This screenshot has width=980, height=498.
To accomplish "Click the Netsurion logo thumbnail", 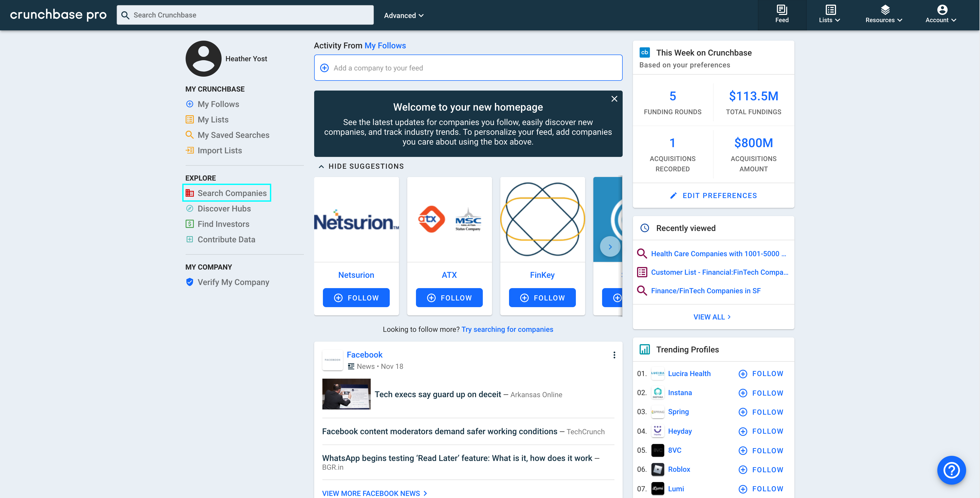I will (x=357, y=219).
